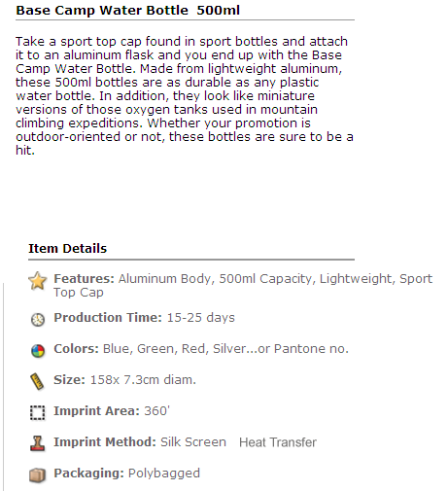Select the Features label text
The width and height of the screenshot is (448, 491).
pos(84,279)
